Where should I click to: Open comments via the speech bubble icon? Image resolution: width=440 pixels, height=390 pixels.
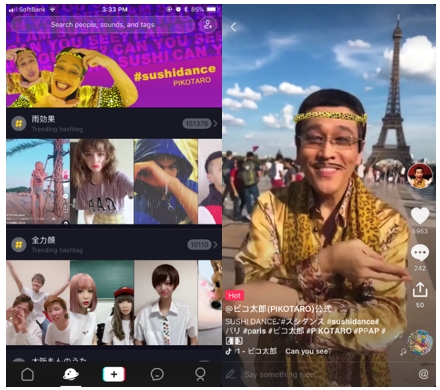tap(420, 253)
